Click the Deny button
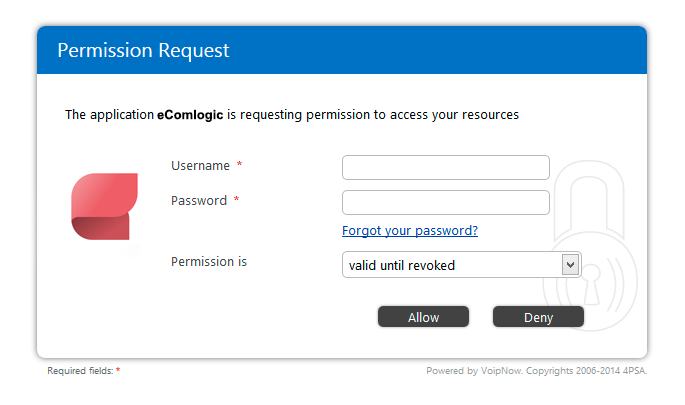685x405 pixels. (x=538, y=317)
